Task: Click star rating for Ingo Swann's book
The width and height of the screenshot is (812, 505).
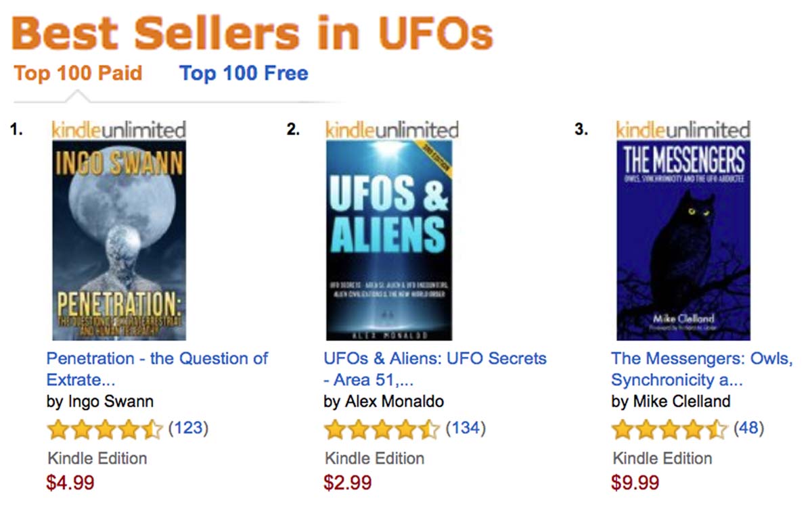Action: click(105, 429)
